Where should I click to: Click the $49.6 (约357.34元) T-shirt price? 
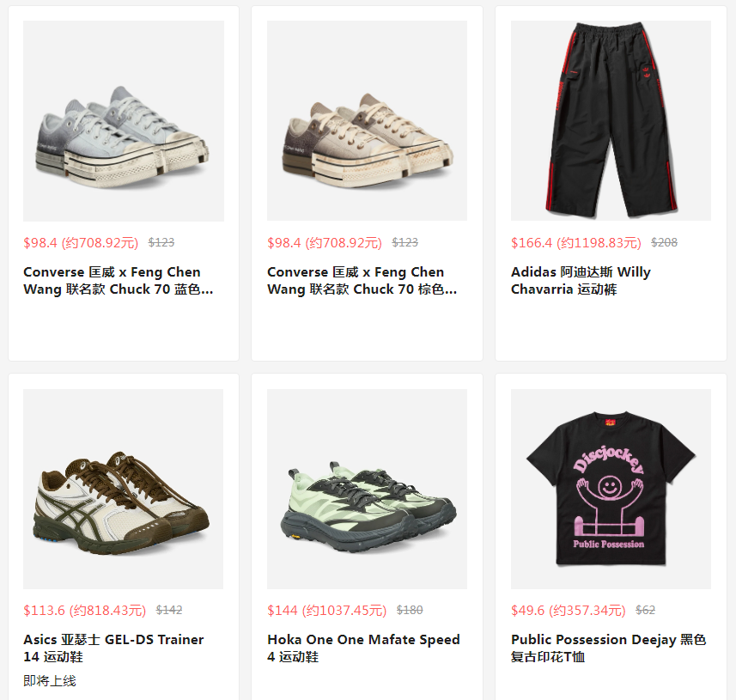(568, 611)
